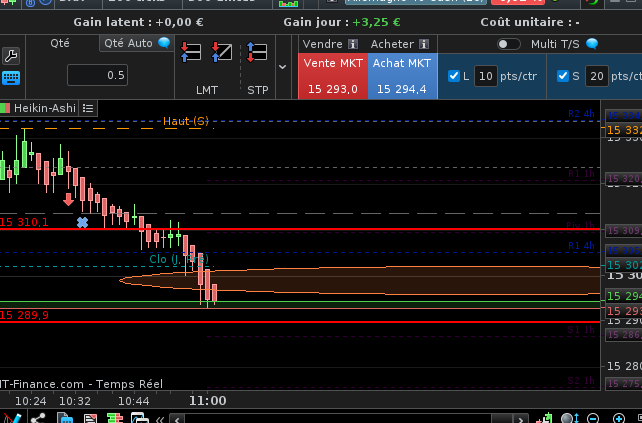Click the red 15 293 price tag

pos(624,311)
